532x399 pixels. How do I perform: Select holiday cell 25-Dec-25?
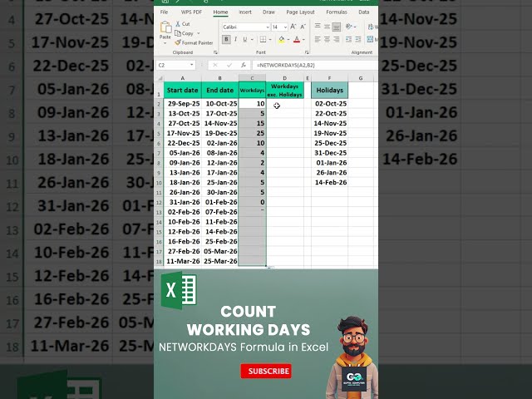click(329, 143)
